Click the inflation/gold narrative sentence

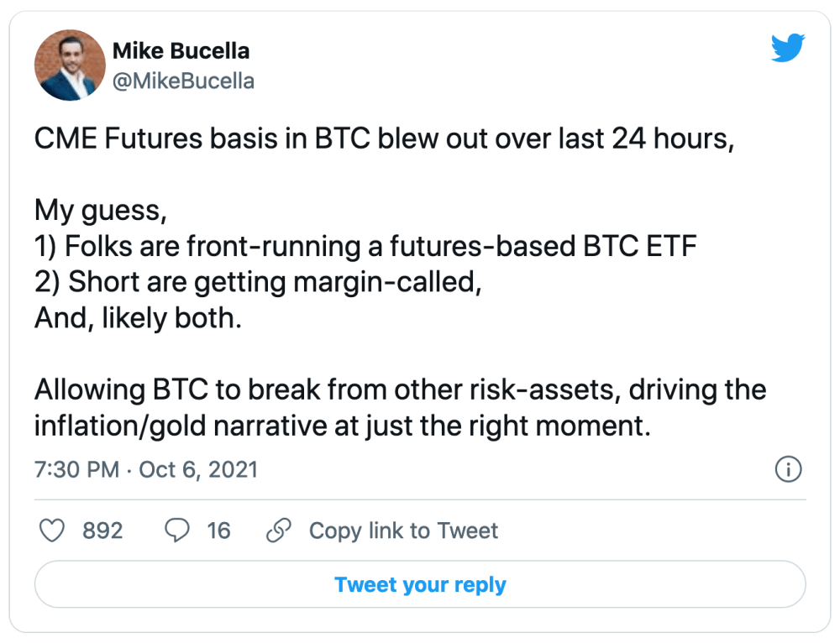pyautogui.click(x=400, y=407)
